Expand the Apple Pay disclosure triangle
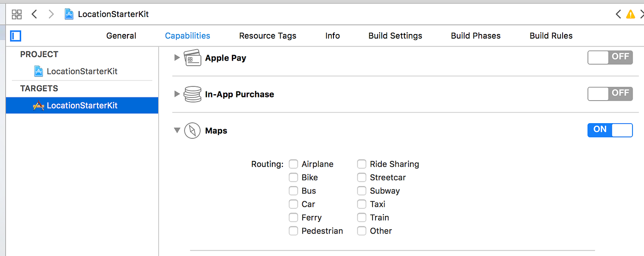The image size is (644, 256). point(177,58)
